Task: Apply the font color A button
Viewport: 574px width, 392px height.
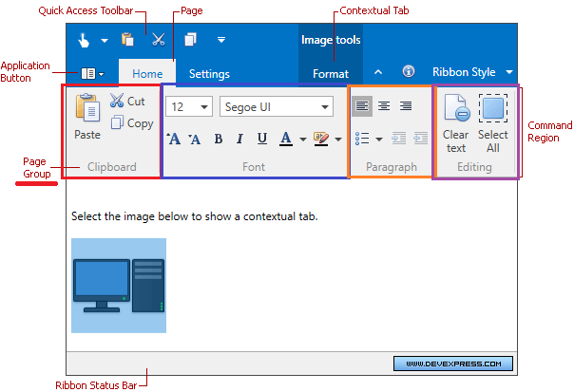Action: coord(286,139)
